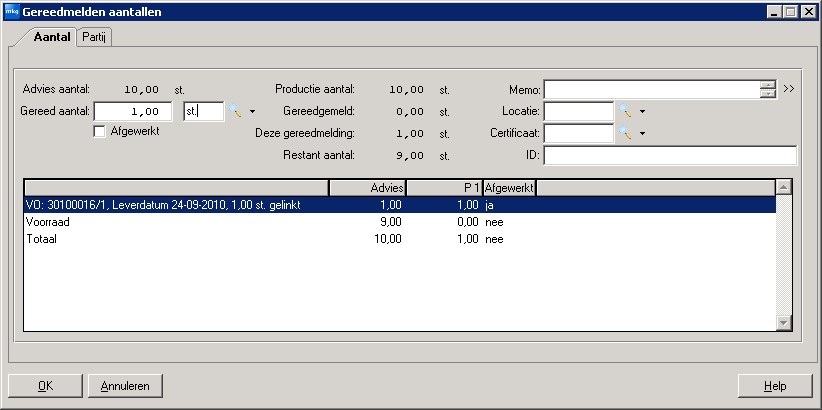The image size is (822, 410).
Task: Cancel with the Annuleren button
Action: (125, 386)
